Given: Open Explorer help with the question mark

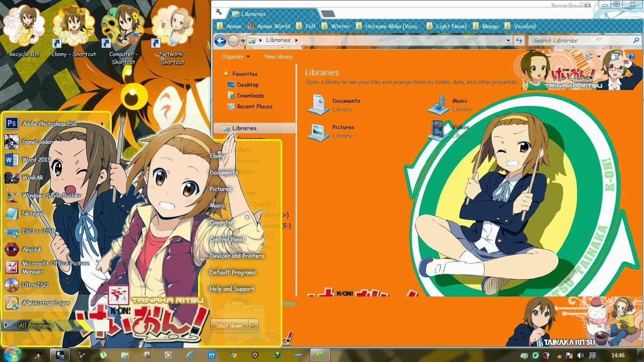Looking at the screenshot, I should [x=632, y=57].
